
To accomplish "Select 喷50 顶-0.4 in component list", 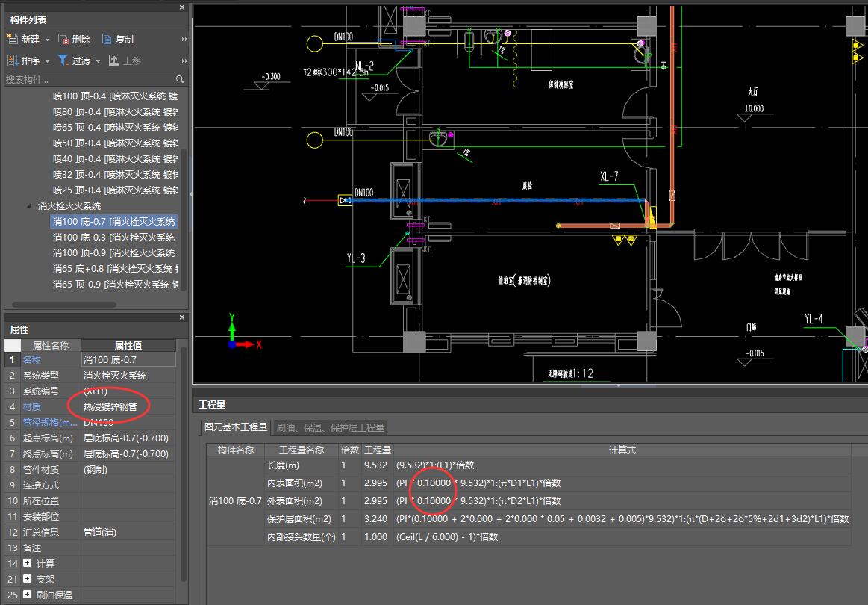I will (115, 143).
